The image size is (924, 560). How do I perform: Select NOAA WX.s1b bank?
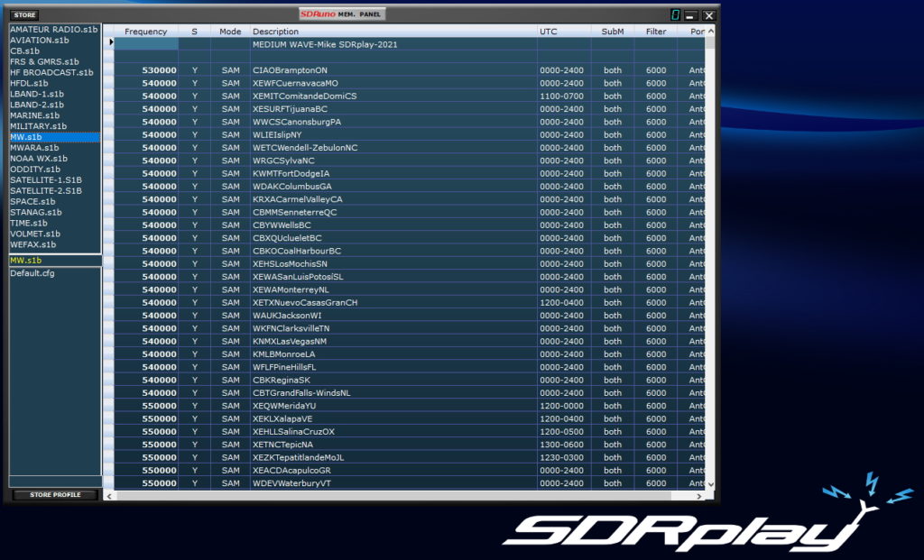click(54, 159)
